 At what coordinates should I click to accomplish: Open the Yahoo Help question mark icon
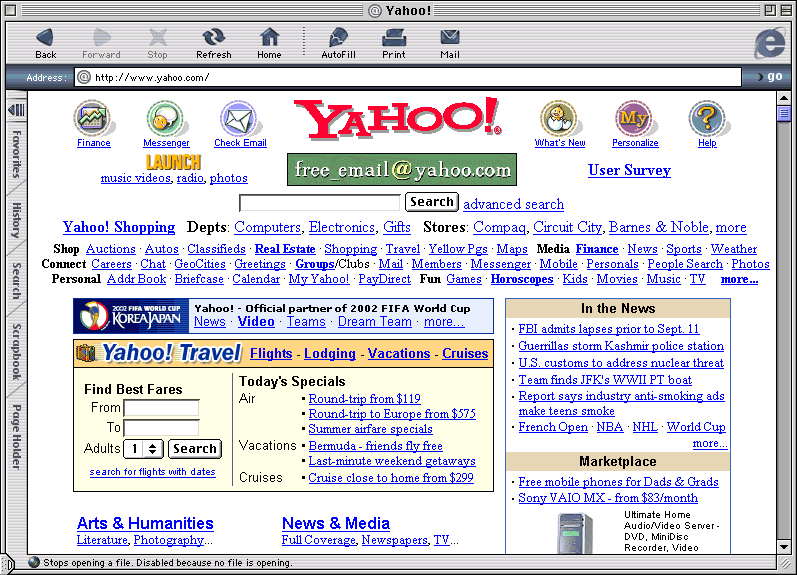point(707,119)
